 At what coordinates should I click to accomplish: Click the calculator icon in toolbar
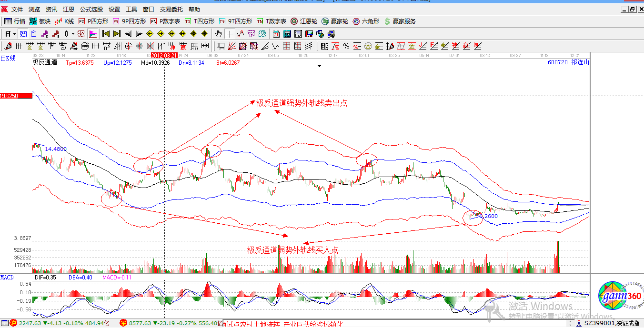(287, 34)
